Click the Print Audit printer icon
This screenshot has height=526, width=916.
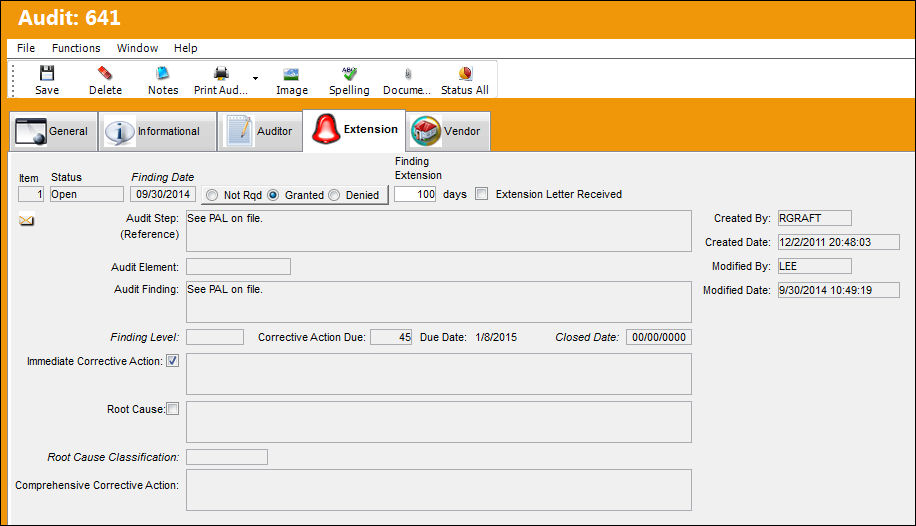pos(221,73)
